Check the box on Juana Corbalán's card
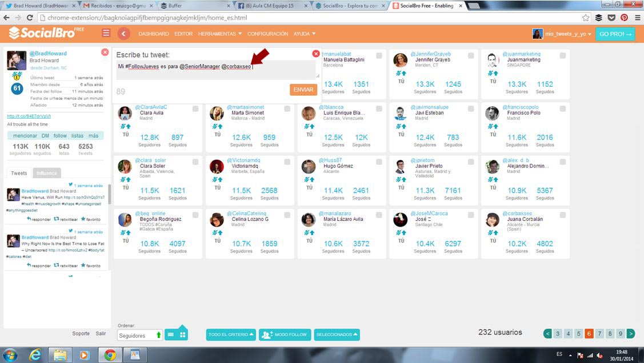644x363 pixels. coord(563,215)
